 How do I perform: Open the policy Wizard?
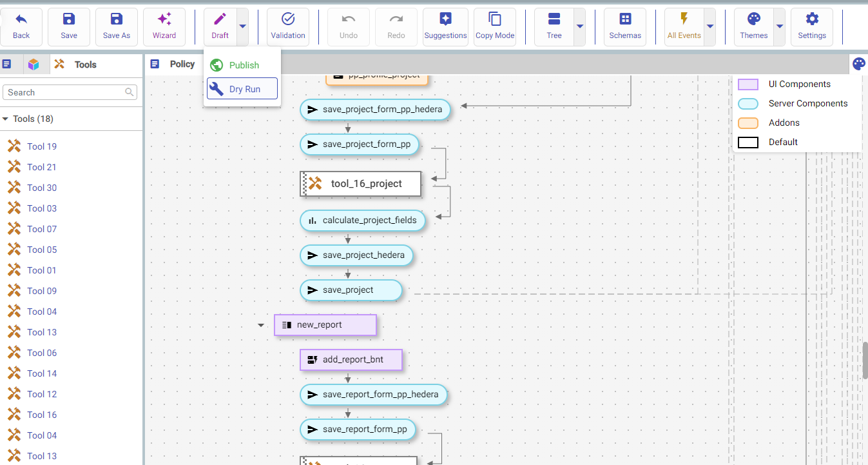[164, 27]
